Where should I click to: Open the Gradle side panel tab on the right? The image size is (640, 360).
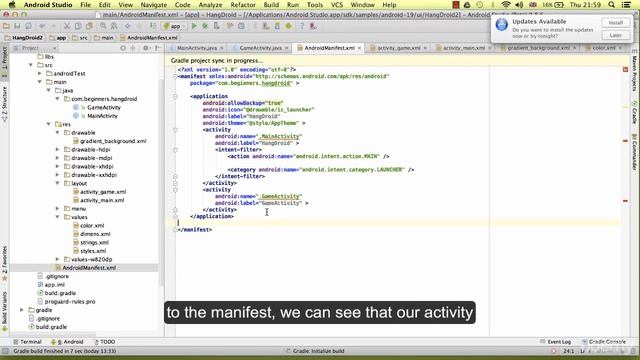point(635,113)
